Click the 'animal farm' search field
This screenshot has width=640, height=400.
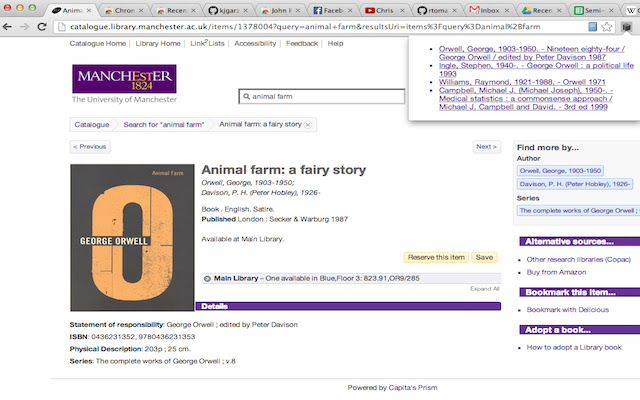point(322,97)
